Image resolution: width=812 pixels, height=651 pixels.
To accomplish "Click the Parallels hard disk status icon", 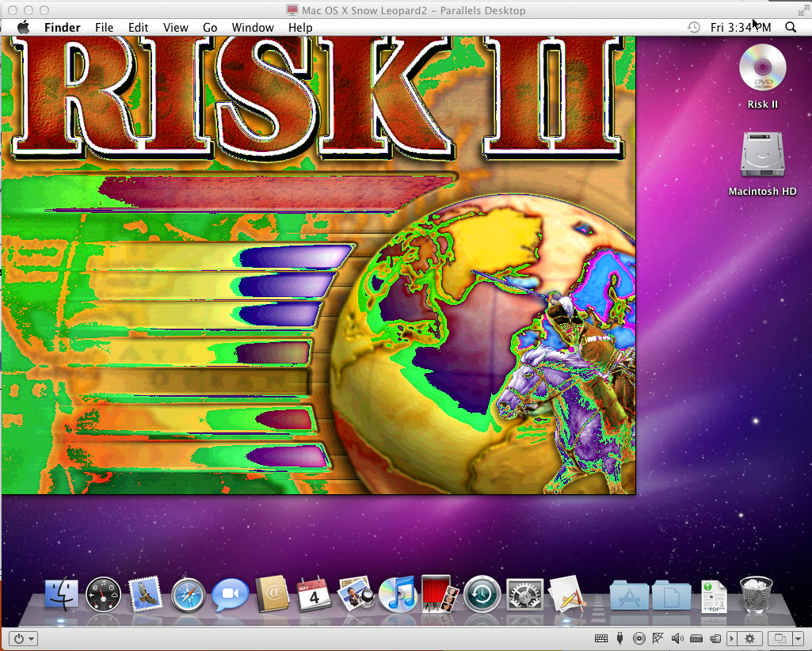I will 696,638.
